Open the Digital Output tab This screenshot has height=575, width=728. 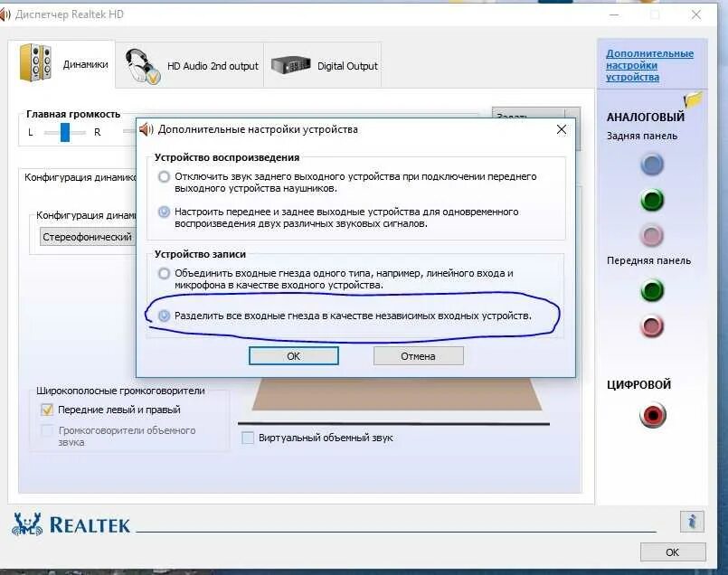[323, 65]
